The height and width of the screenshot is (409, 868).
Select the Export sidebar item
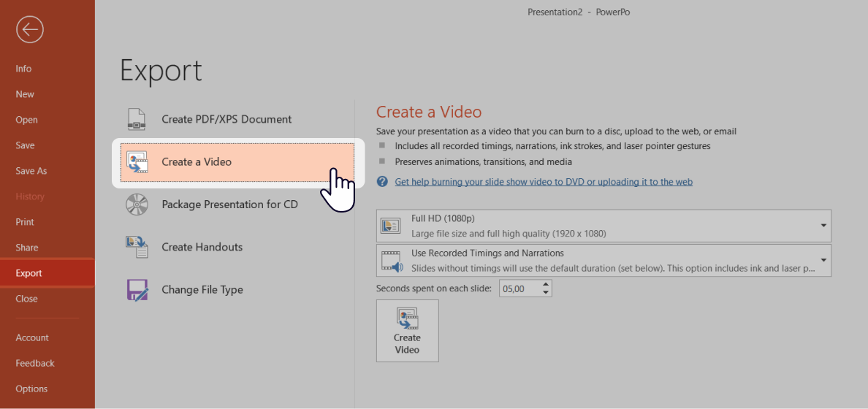coord(47,273)
